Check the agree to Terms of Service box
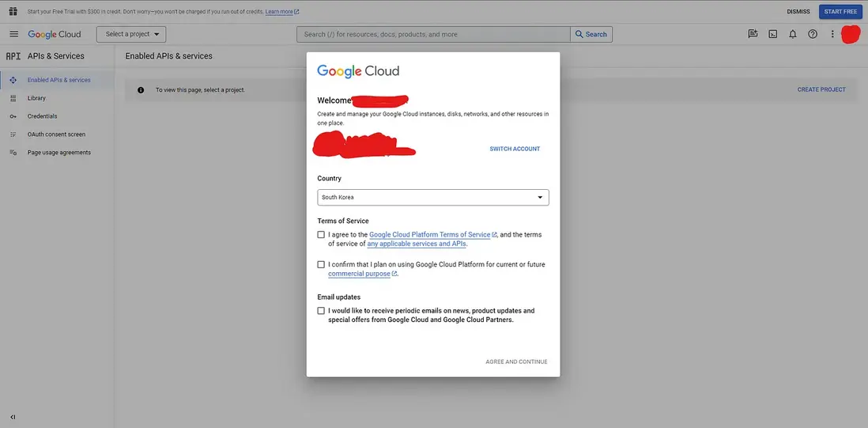 pyautogui.click(x=321, y=235)
